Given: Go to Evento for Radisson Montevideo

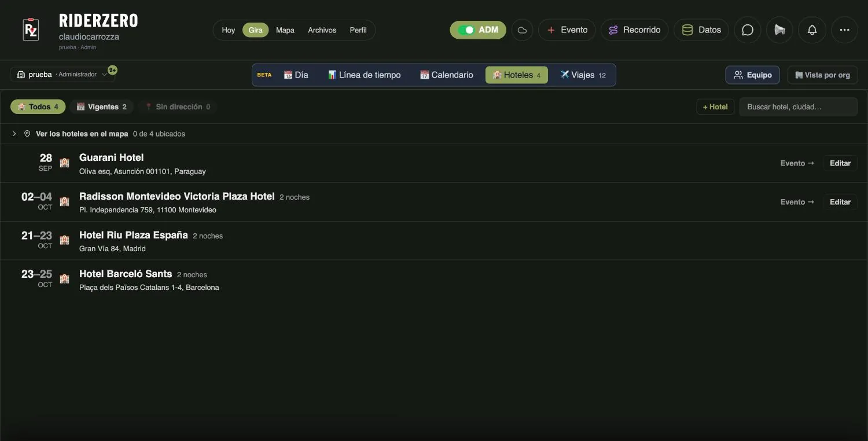Looking at the screenshot, I should [797, 202].
